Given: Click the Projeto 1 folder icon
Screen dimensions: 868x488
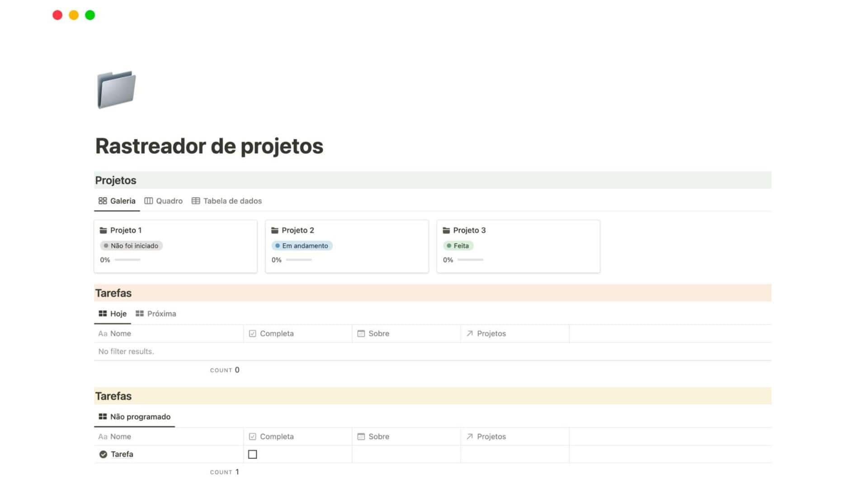Looking at the screenshot, I should pyautogui.click(x=103, y=230).
